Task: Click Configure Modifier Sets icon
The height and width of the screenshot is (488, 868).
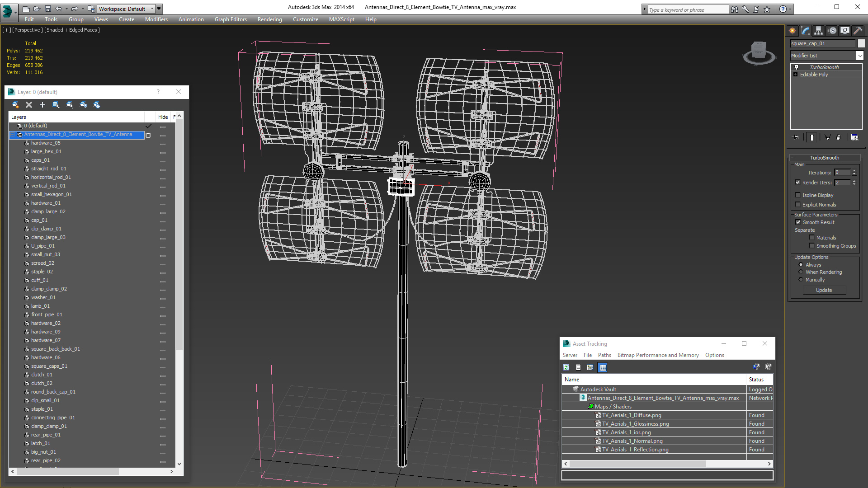Action: click(854, 137)
